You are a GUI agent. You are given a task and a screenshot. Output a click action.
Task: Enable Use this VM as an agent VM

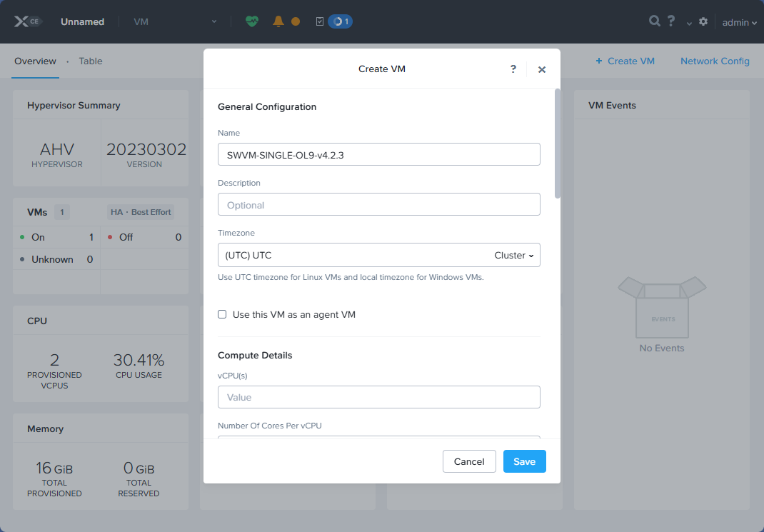tap(222, 313)
